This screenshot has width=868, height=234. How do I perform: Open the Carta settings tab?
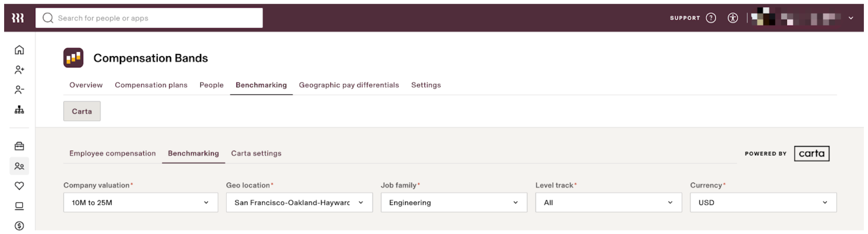coord(256,154)
